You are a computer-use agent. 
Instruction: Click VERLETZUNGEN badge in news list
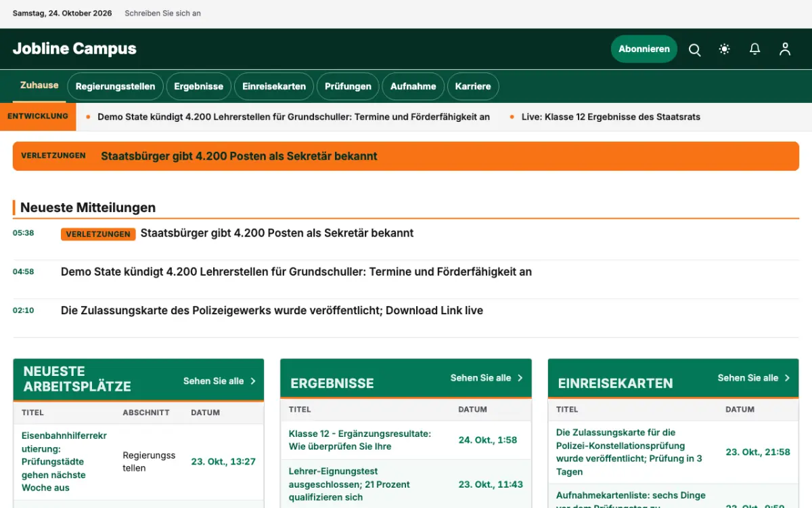[x=98, y=234]
